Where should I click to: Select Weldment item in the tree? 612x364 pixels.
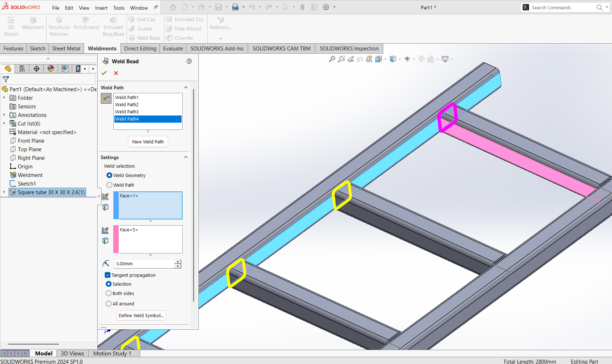pos(30,175)
